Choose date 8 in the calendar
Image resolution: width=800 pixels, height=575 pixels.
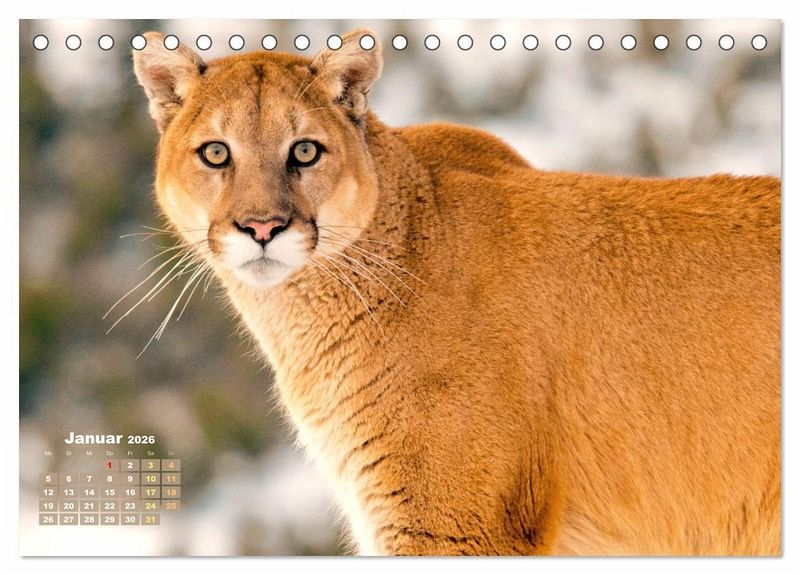(x=109, y=479)
